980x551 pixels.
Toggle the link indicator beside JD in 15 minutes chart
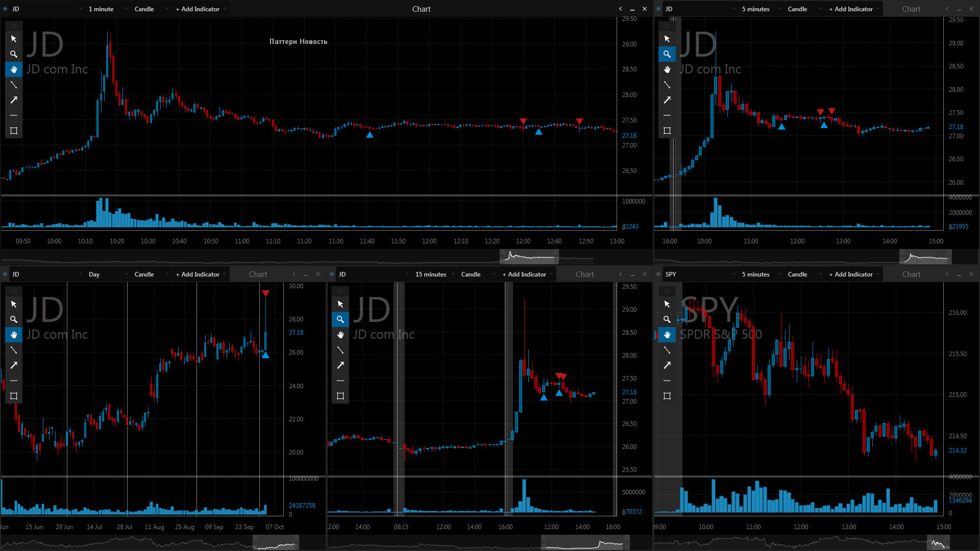pyautogui.click(x=332, y=274)
